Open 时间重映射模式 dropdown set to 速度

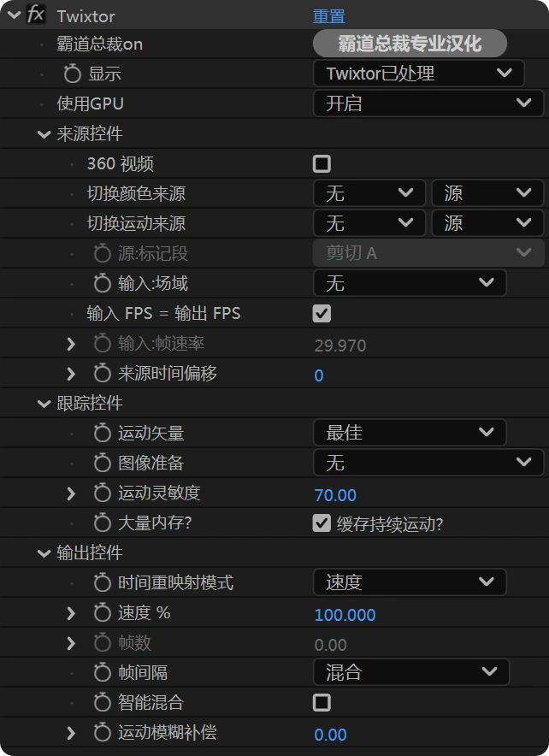(x=410, y=582)
